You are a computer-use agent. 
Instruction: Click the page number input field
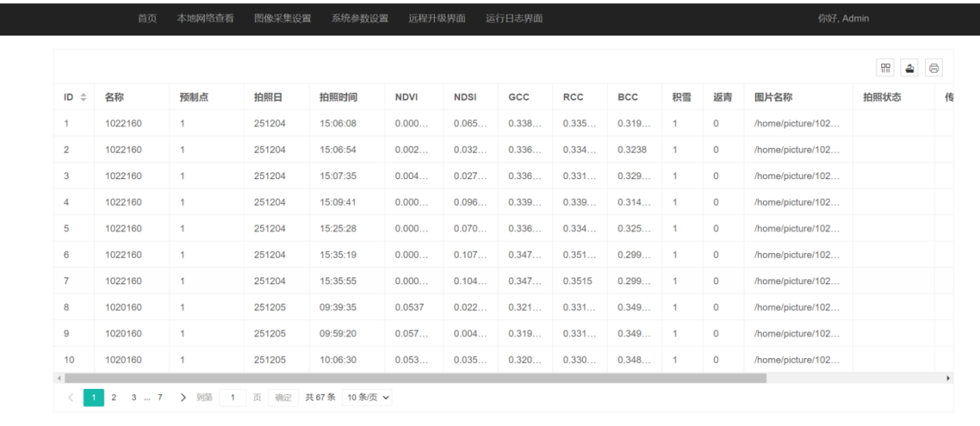click(232, 397)
